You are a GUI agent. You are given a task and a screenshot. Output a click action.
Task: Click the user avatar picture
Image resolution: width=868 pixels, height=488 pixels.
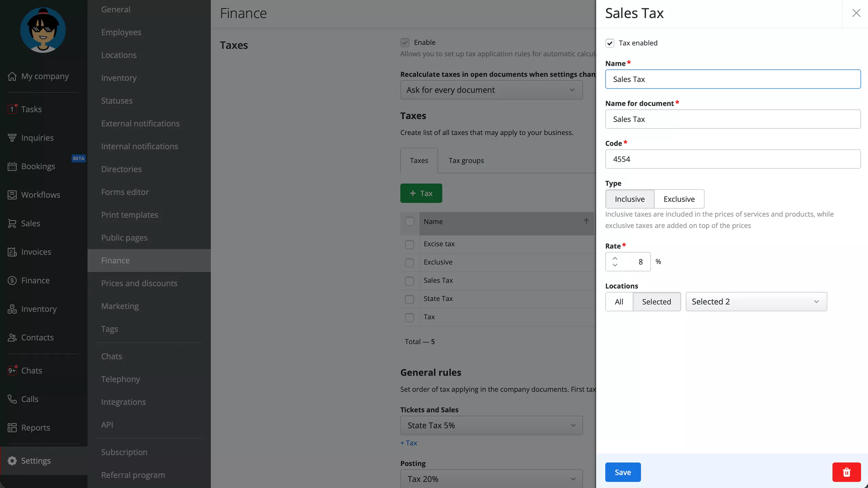coord(43,30)
